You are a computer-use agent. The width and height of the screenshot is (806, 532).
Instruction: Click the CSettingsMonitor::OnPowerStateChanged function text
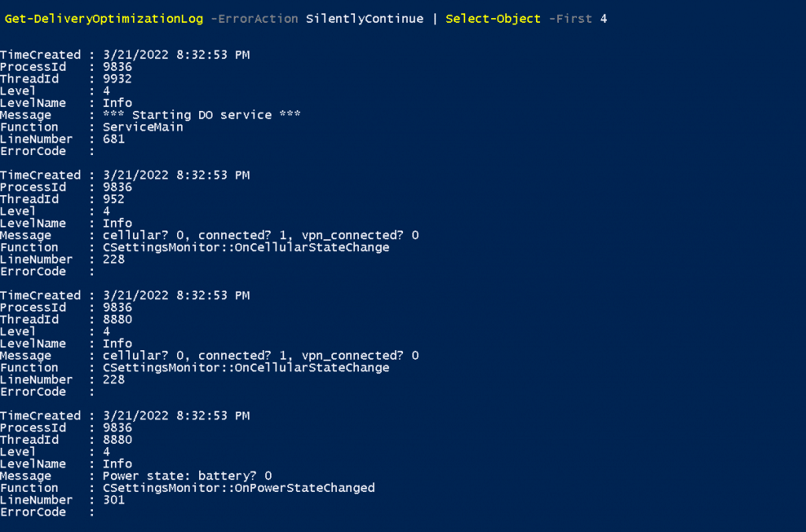239,488
